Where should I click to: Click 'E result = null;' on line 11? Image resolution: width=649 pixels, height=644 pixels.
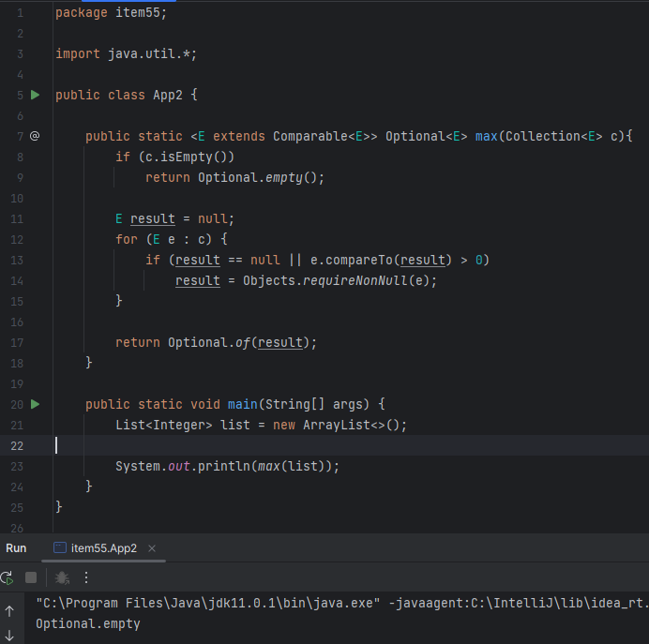tap(174, 218)
